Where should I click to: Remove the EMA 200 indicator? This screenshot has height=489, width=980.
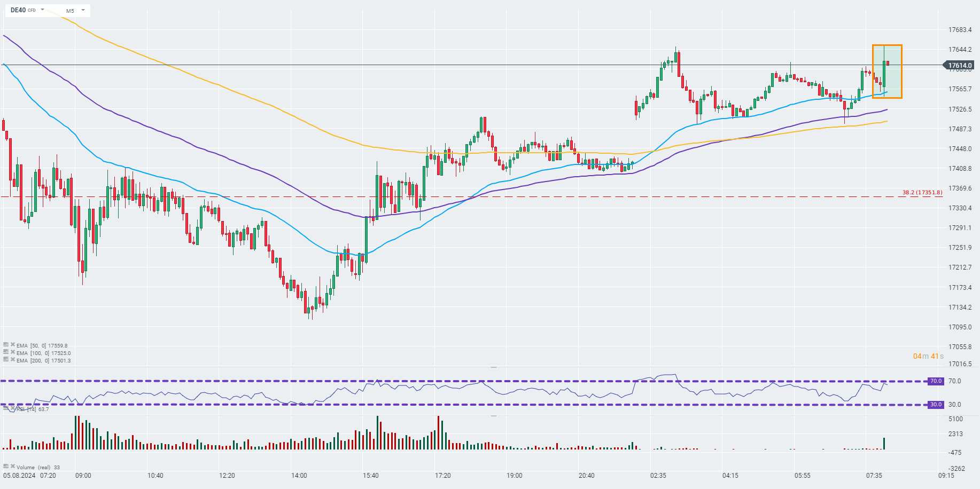click(x=13, y=360)
